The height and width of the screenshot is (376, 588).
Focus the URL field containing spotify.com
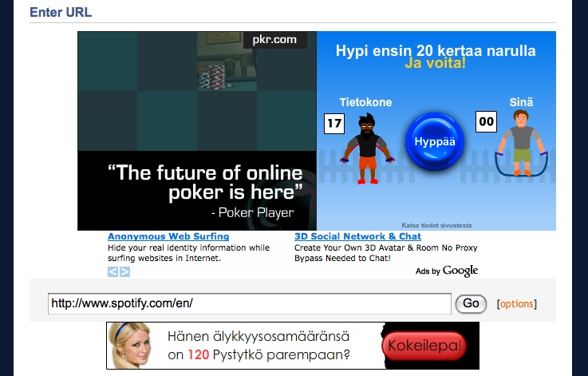pyautogui.click(x=250, y=303)
